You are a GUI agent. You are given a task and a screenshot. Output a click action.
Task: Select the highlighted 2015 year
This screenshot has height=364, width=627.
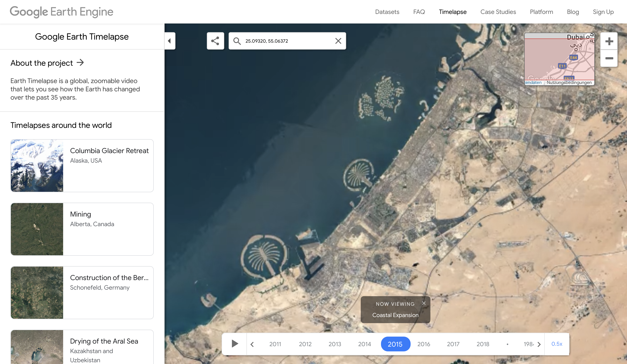pyautogui.click(x=395, y=344)
